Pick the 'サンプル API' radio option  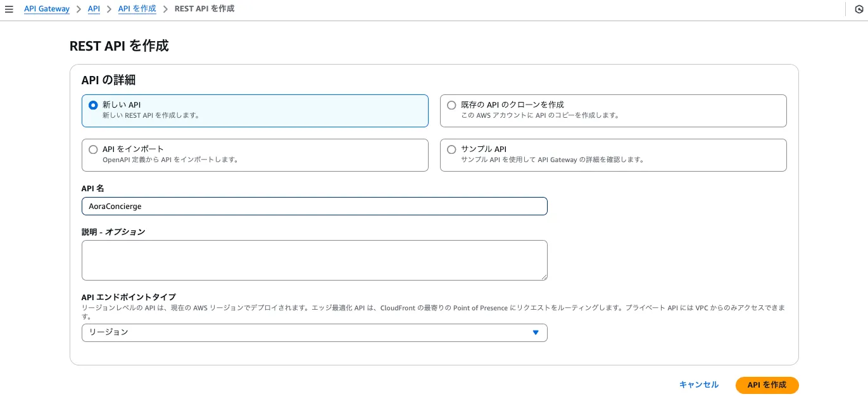tap(451, 149)
